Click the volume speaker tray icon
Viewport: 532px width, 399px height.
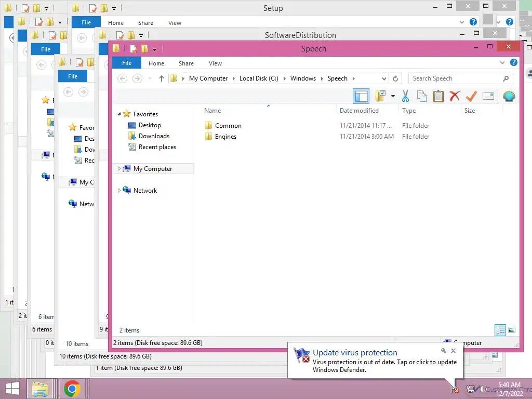point(483,389)
